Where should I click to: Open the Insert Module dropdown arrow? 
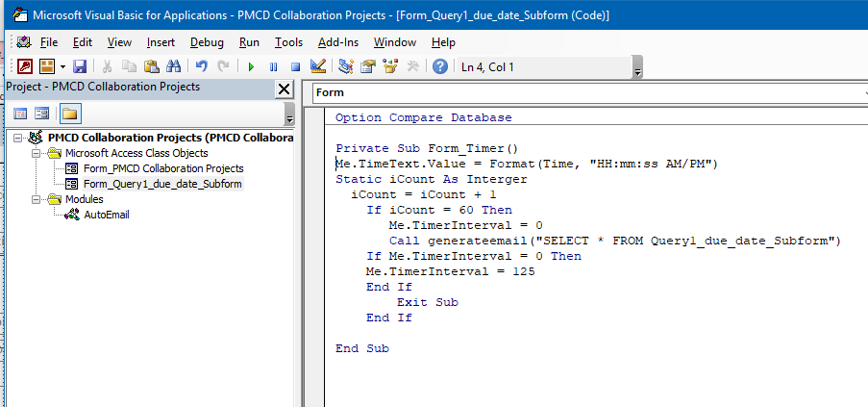(62, 67)
